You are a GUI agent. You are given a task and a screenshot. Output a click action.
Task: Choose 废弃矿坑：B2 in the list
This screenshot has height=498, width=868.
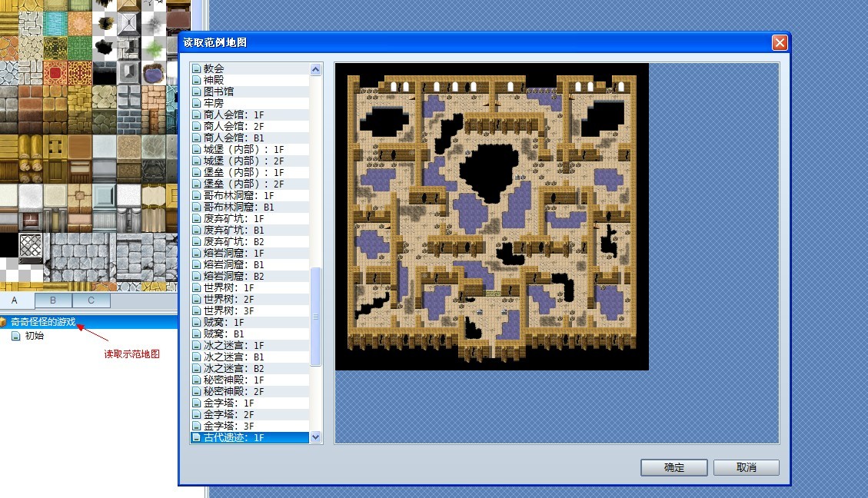[250, 242]
